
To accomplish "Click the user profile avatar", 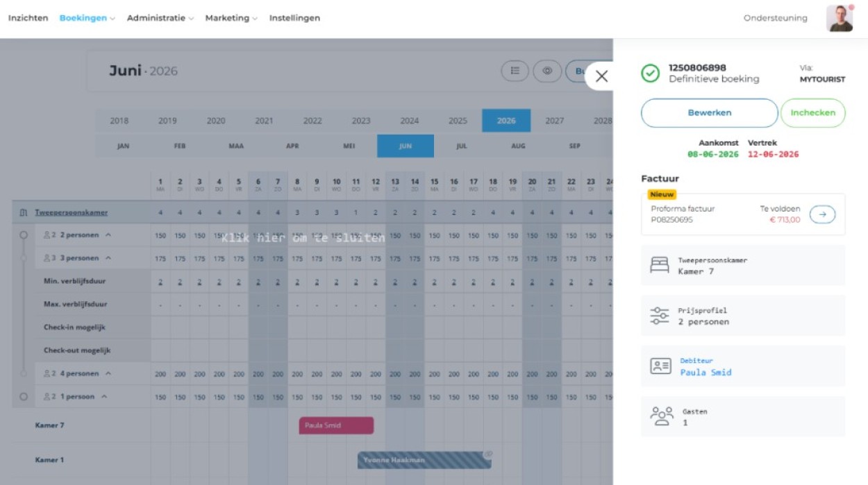I will (839, 19).
